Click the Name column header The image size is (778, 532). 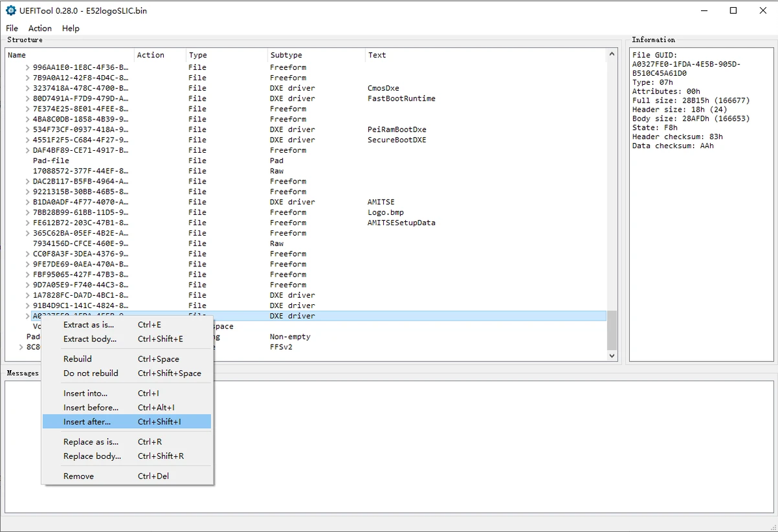tap(69, 55)
